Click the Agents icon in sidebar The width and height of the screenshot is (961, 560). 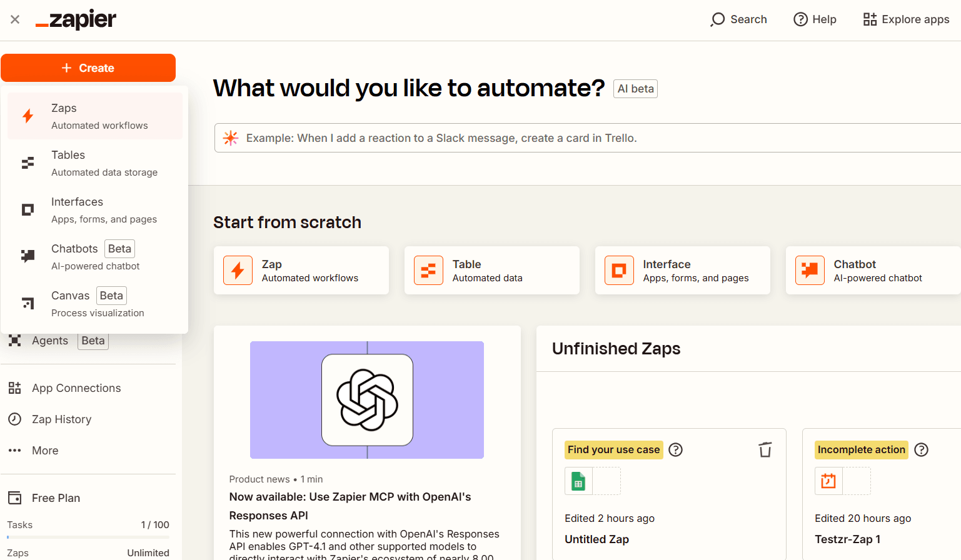click(15, 341)
